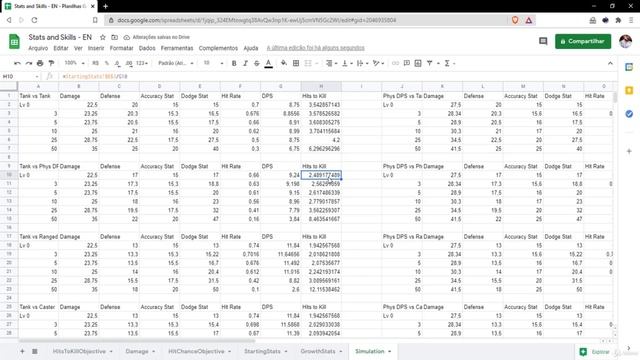Viewport: 640px width, 360px height.
Task: Open the zoom 100% dropdown
Action: click(74, 63)
